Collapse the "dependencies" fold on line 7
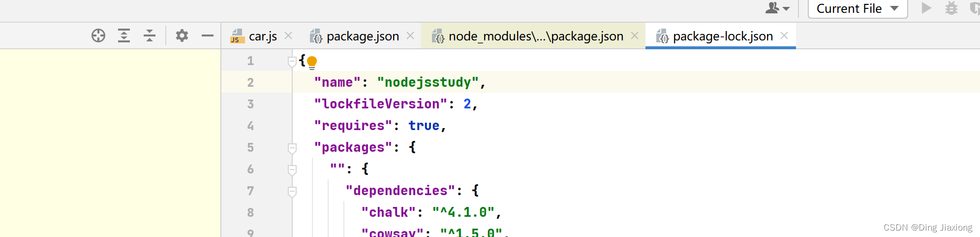The height and width of the screenshot is (237, 980). click(292, 191)
